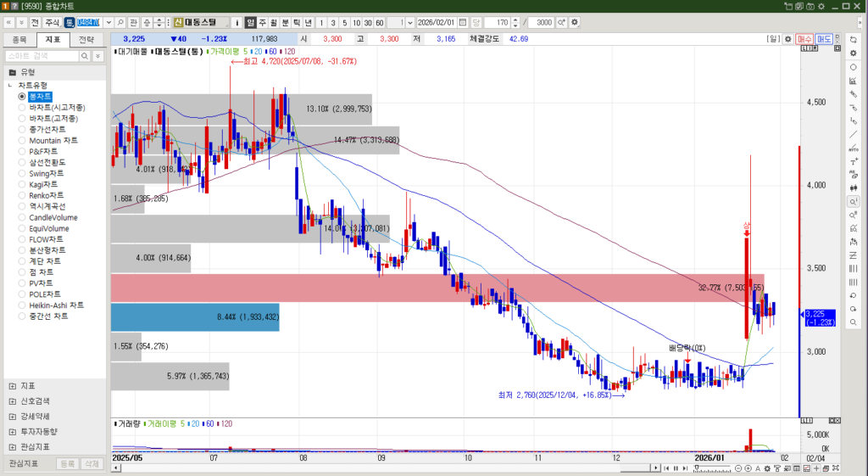Select the text annotation tool in right toolbar
Viewport: 868px width, 476px height.
point(853,161)
